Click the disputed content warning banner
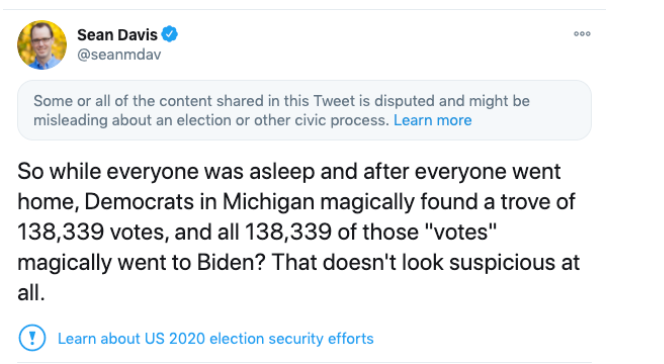Viewport: 664px width, 364px height. pyautogui.click(x=304, y=110)
